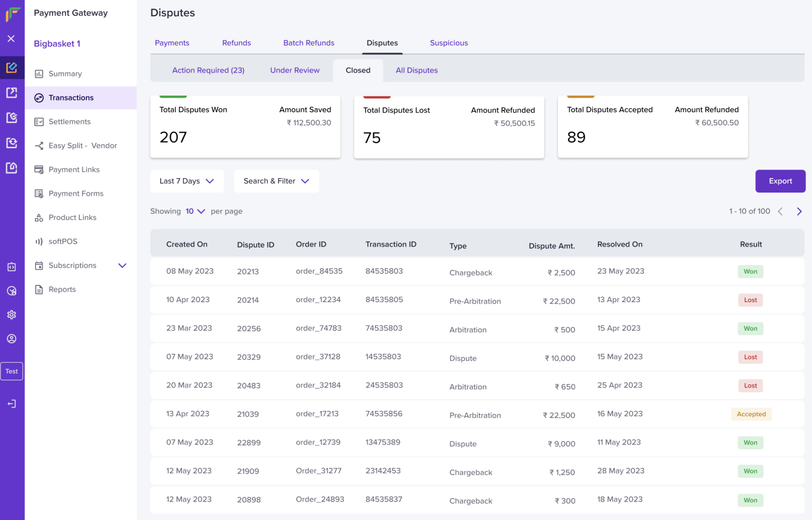This screenshot has height=520, width=812.
Task: Open the Last 7 Days dropdown
Action: (187, 181)
